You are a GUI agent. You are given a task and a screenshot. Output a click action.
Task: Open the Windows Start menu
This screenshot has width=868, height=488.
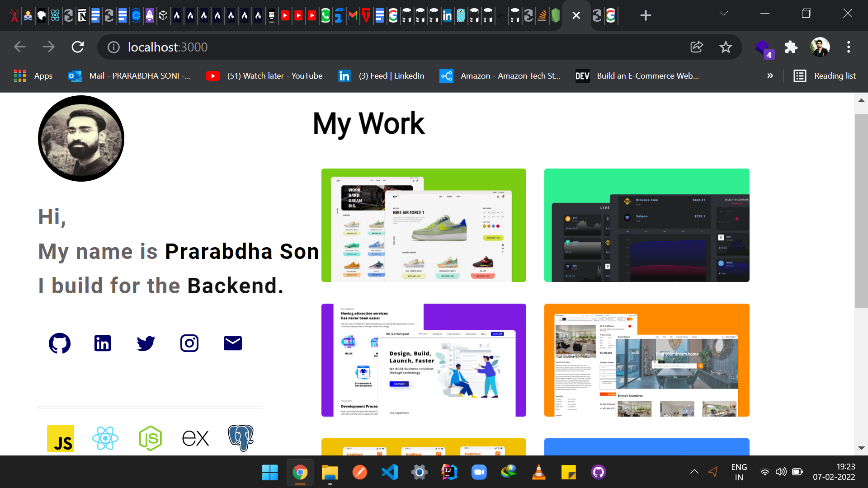coord(270,473)
